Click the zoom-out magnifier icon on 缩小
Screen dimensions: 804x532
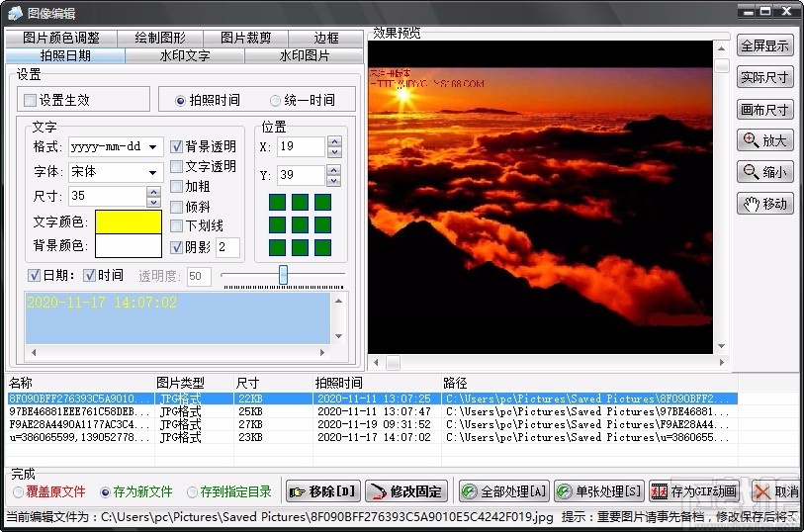pyautogui.click(x=751, y=171)
